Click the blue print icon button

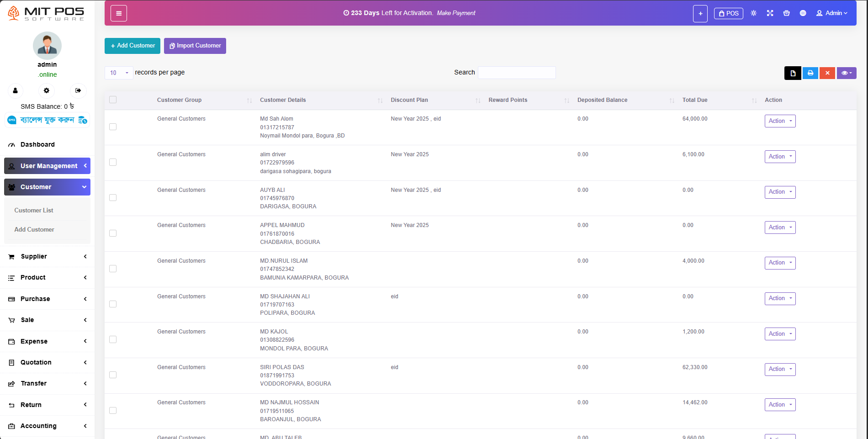810,73
